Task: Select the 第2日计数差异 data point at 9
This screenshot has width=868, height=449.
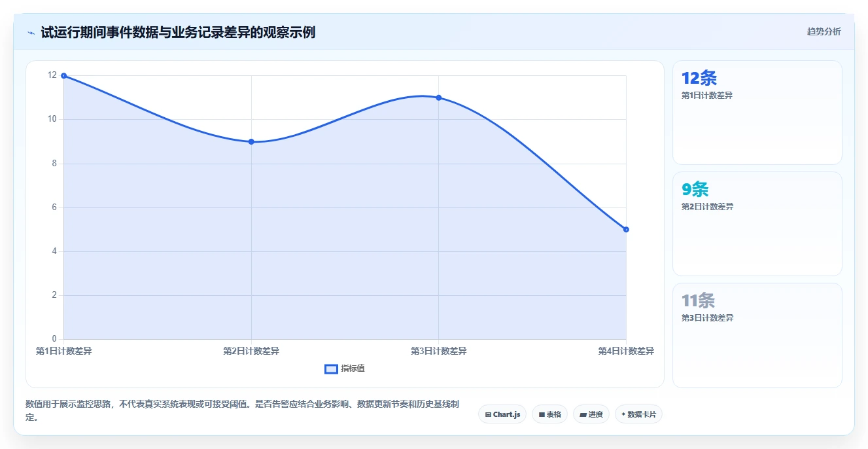Action: pos(251,141)
